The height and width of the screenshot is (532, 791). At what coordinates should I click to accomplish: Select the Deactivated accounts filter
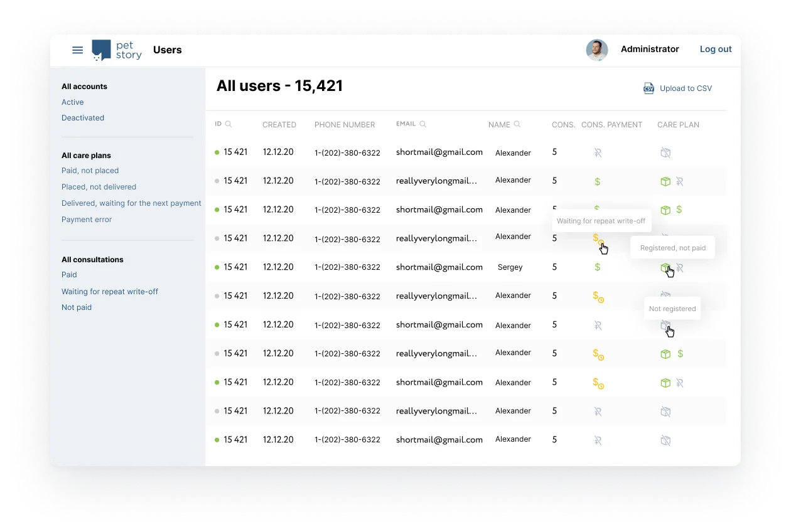point(83,117)
